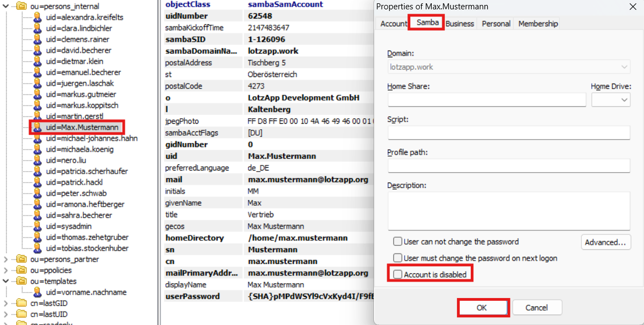Click user icon beside uid=sysadmin

point(37,226)
